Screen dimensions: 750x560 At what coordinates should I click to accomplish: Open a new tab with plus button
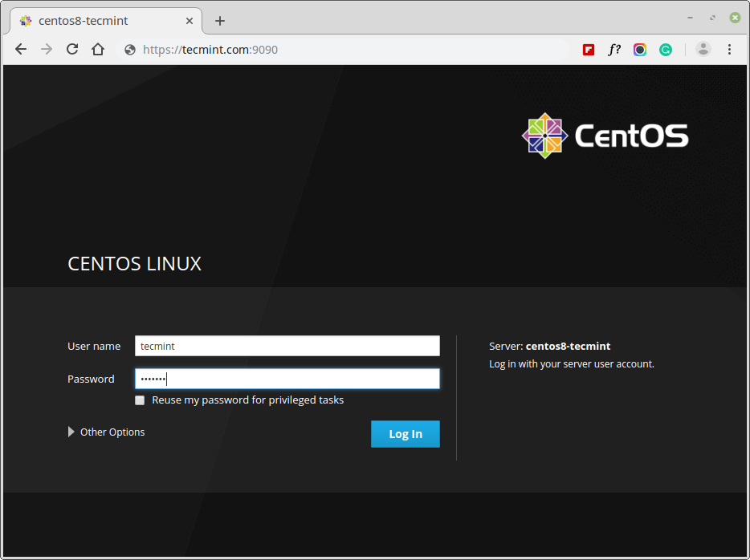219,21
